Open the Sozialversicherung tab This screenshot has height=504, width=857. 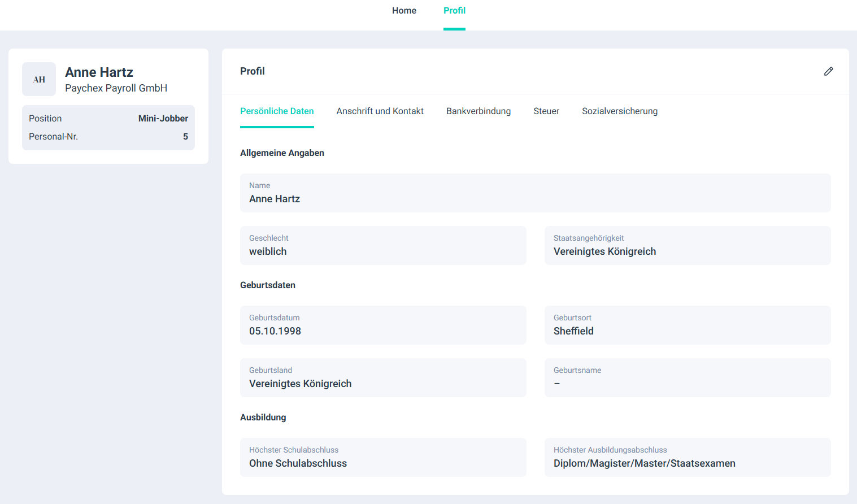pyautogui.click(x=620, y=111)
